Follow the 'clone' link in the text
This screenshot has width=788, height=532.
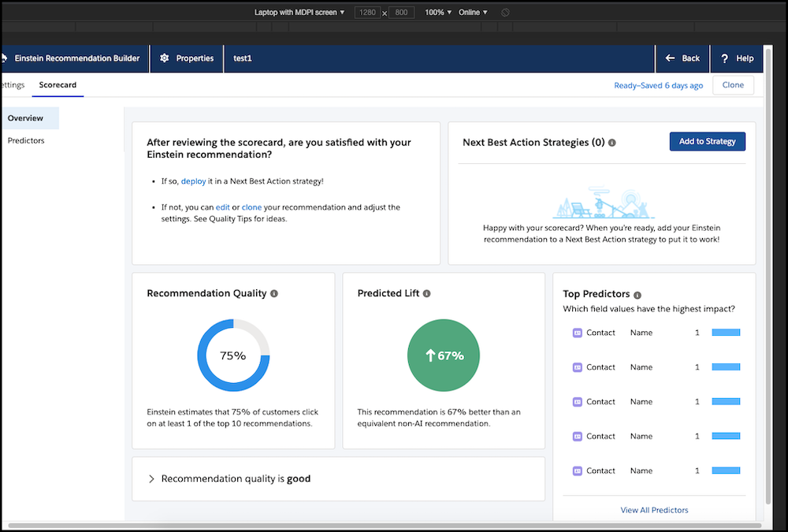[x=252, y=207]
